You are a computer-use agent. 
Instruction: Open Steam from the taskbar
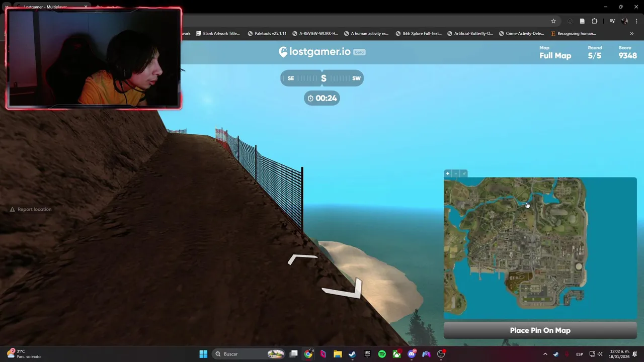(x=352, y=354)
